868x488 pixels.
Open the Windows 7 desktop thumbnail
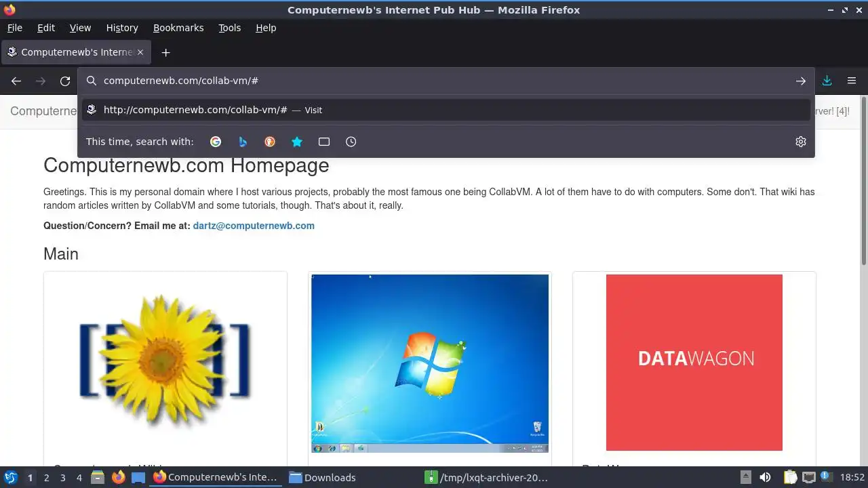point(430,363)
